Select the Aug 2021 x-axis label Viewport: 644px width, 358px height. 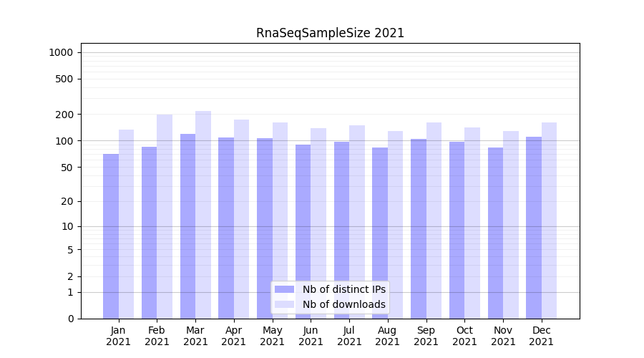coord(388,336)
